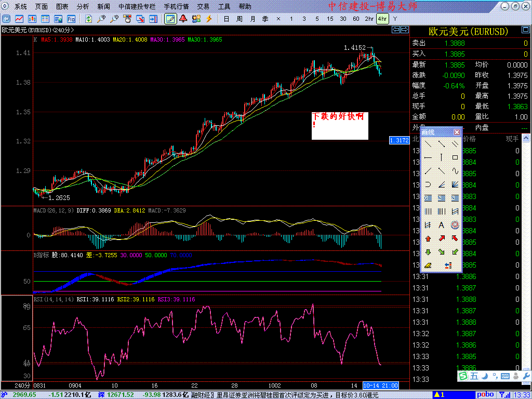
Task: Select the straight line drawing tool
Action: [x=428, y=144]
